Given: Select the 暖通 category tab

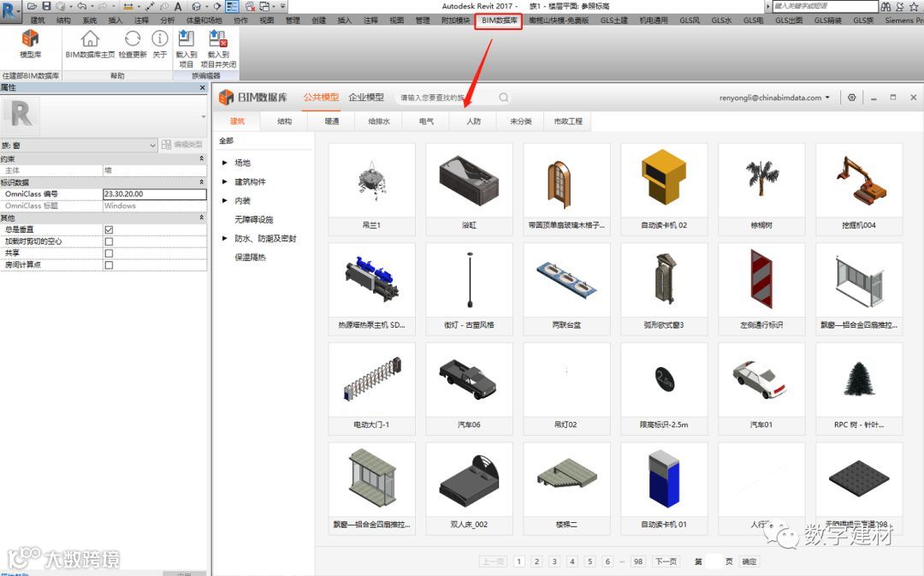Looking at the screenshot, I should pos(332,122).
